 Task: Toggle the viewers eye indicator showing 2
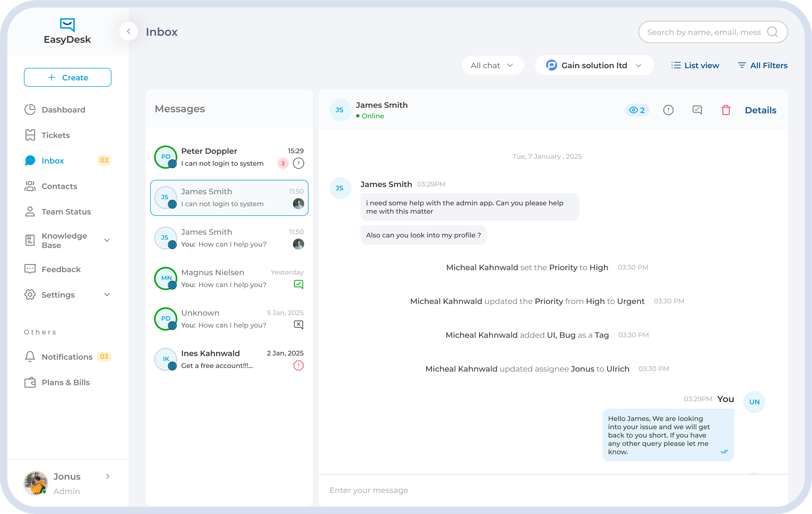(x=637, y=110)
